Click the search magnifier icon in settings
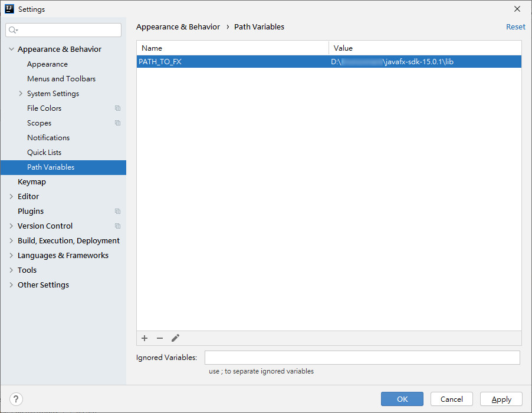This screenshot has width=532, height=413. click(14, 30)
